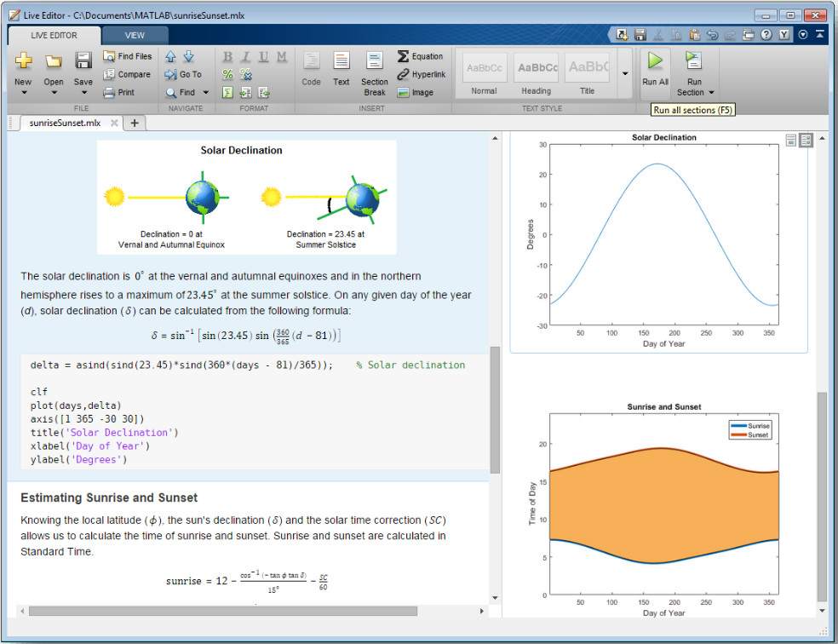838x644 pixels.
Task: Open the Go To dropdown menu
Action: [184, 74]
